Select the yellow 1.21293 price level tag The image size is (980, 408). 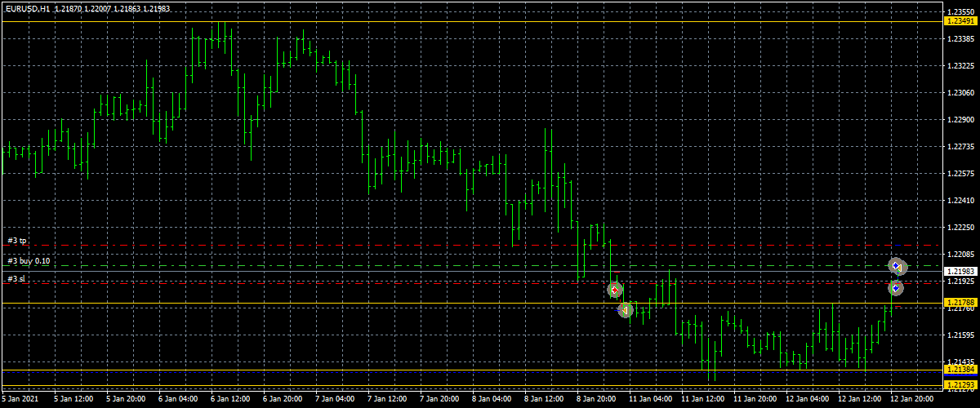[960, 384]
